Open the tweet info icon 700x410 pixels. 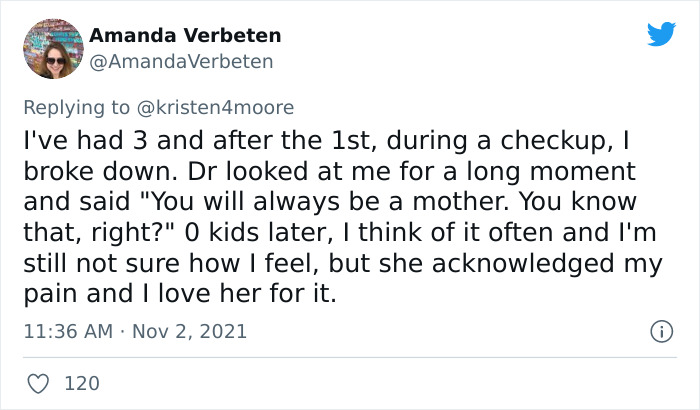tap(659, 330)
